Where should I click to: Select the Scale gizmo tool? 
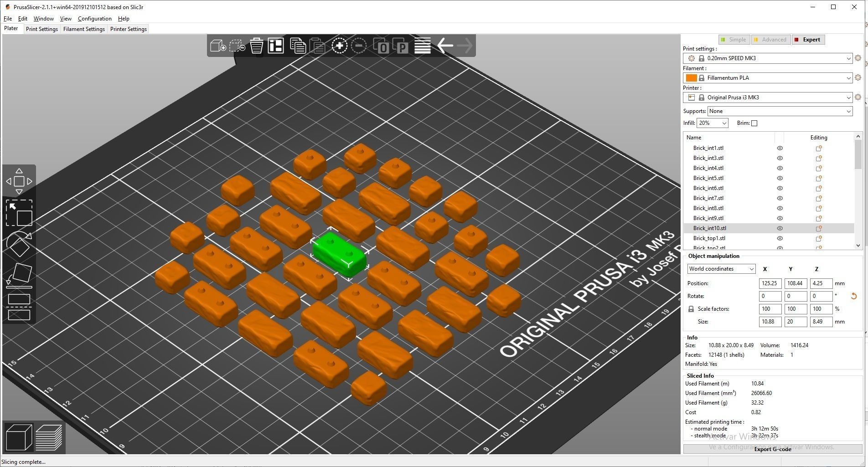19,213
